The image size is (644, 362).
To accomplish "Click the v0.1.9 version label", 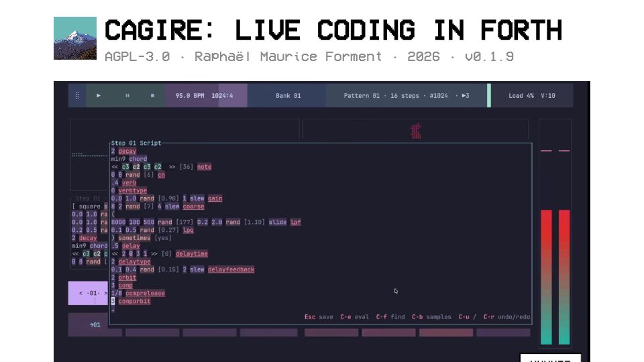I will point(489,56).
